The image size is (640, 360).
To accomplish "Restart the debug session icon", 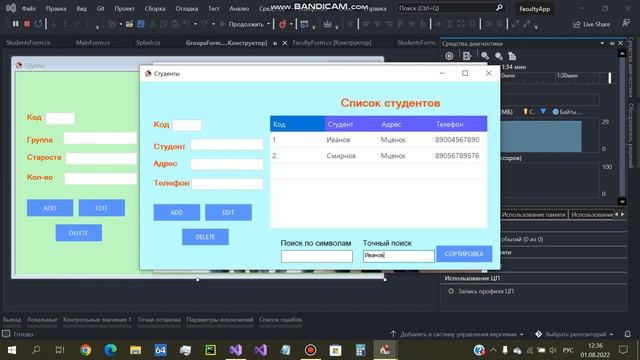I will click(x=38, y=24).
